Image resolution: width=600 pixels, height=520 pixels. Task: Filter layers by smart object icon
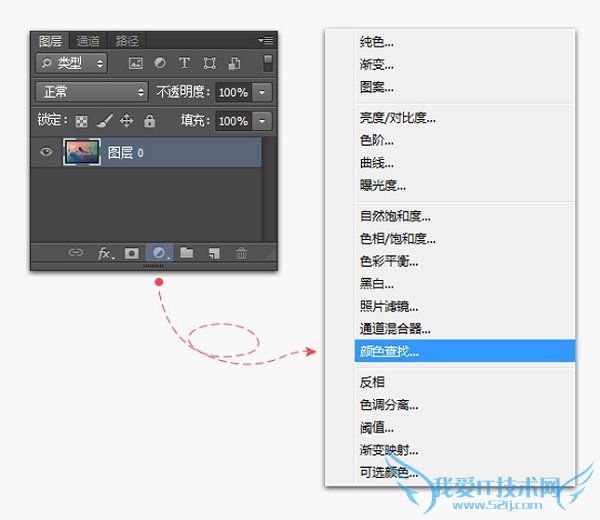pos(234,63)
